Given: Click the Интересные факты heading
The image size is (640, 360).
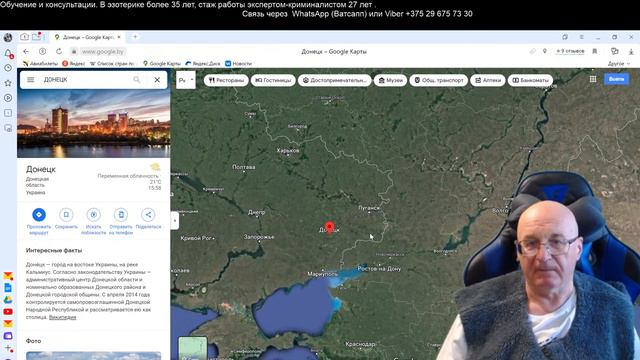Looking at the screenshot, I should click(54, 250).
